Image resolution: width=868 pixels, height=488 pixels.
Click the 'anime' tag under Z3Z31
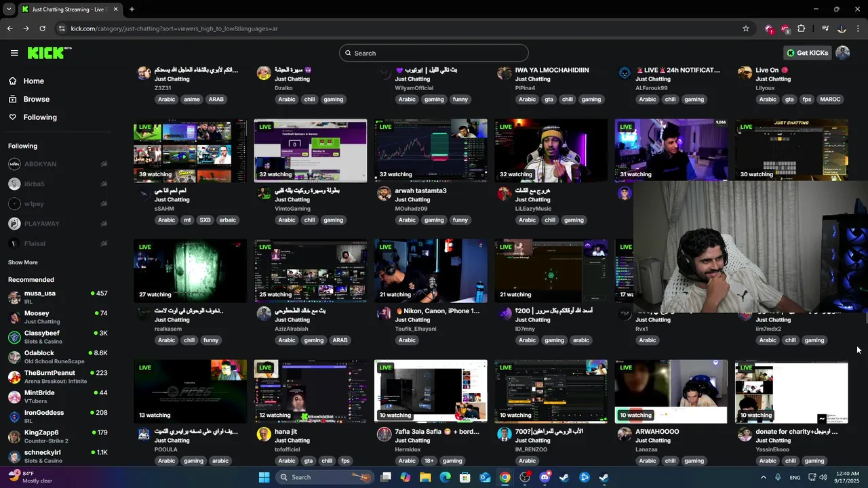pos(192,99)
